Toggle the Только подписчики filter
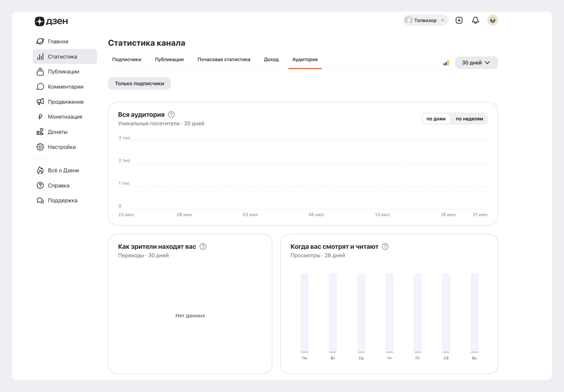 point(139,83)
